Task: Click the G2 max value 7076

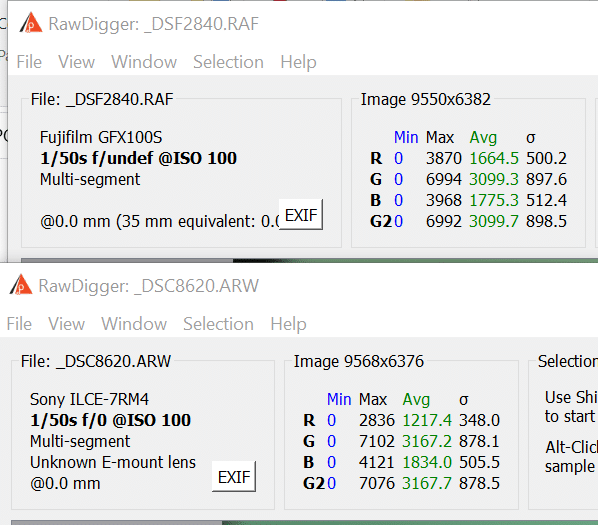Action: pyautogui.click(x=377, y=483)
